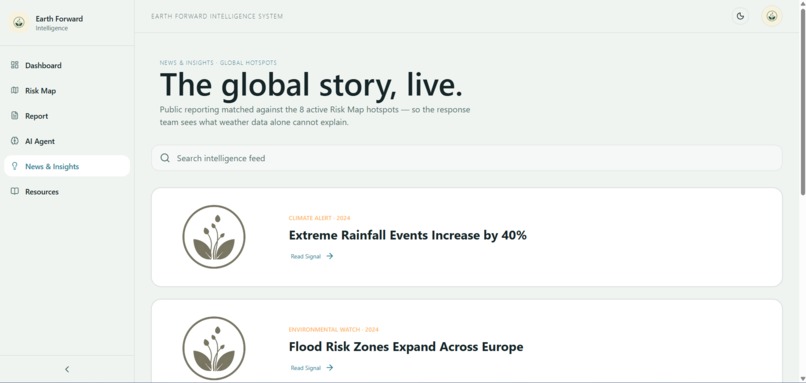Open the Report section
Image resolution: width=806 pixels, height=383 pixels.
pyautogui.click(x=67, y=116)
